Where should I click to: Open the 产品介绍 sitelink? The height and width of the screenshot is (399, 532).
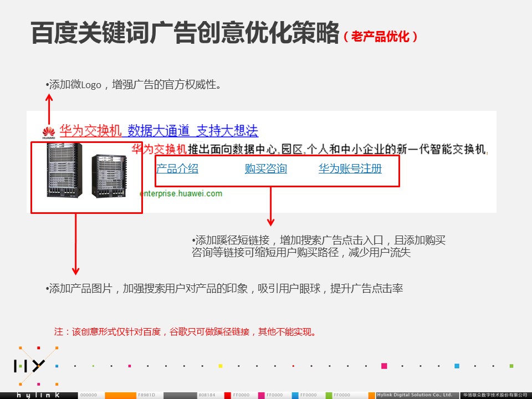177,169
